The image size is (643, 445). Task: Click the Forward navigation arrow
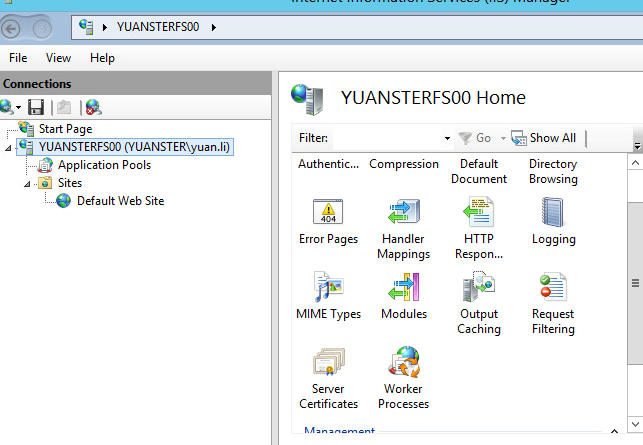[42, 29]
